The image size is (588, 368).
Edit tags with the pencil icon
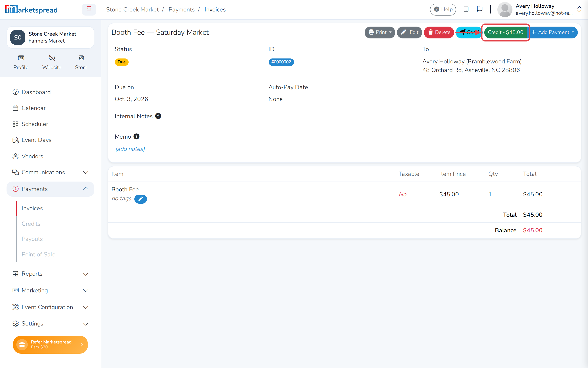click(140, 199)
